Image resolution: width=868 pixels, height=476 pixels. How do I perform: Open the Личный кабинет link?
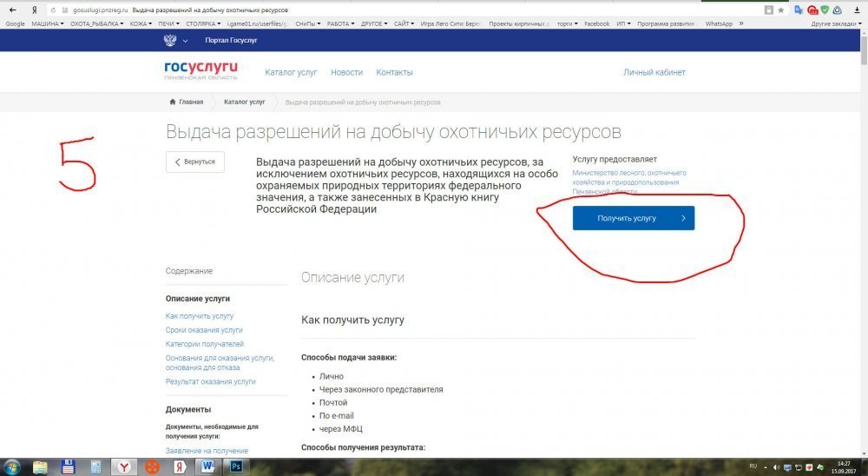coord(654,72)
